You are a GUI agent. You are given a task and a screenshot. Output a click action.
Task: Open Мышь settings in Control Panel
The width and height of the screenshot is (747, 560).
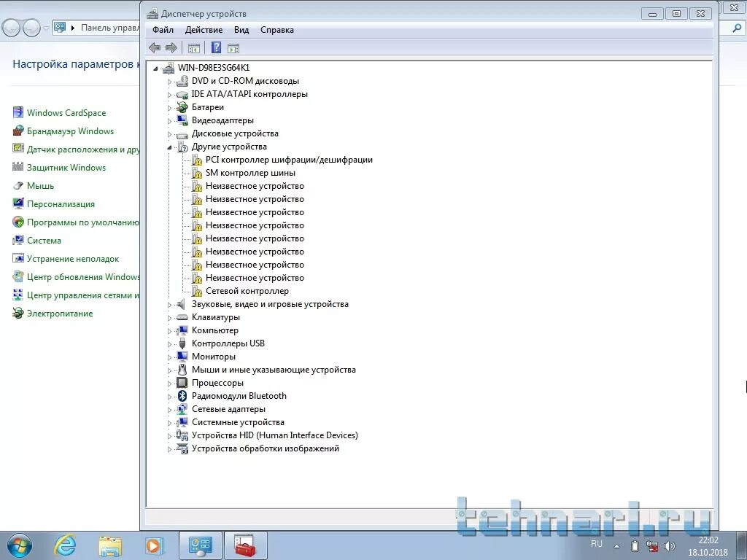[41, 186]
